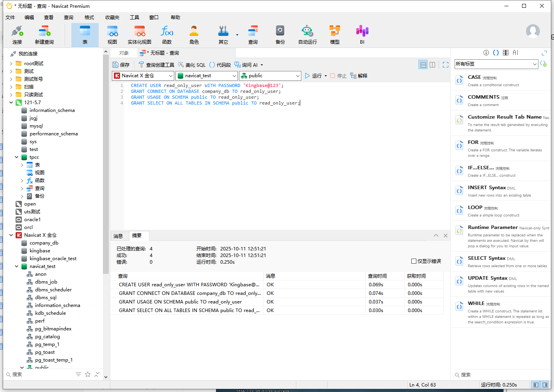Viewport: 554px width, 392px height.
Task: Expand the root测试 folder
Action: [x=11, y=64]
